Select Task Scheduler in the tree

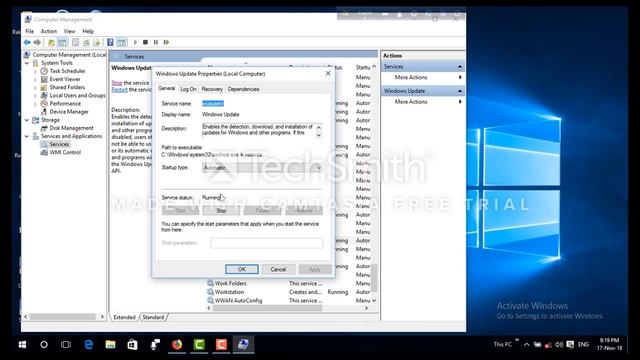tap(67, 71)
